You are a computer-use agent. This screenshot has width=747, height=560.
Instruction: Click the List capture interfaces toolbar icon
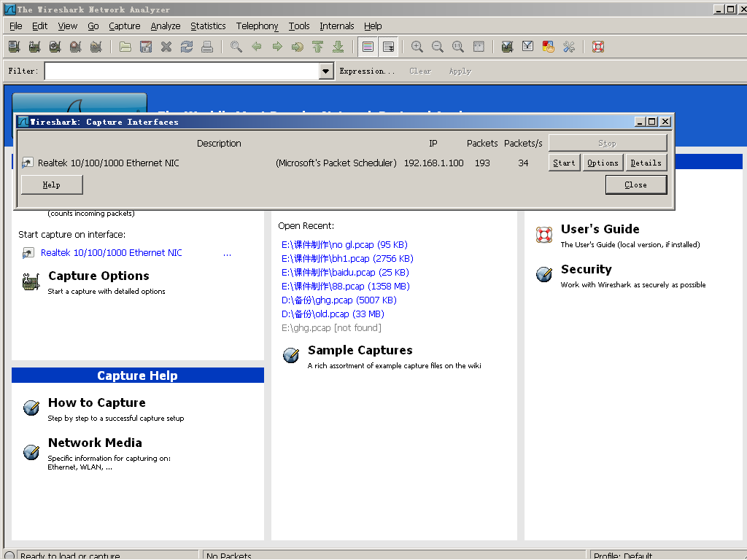pyautogui.click(x=15, y=47)
